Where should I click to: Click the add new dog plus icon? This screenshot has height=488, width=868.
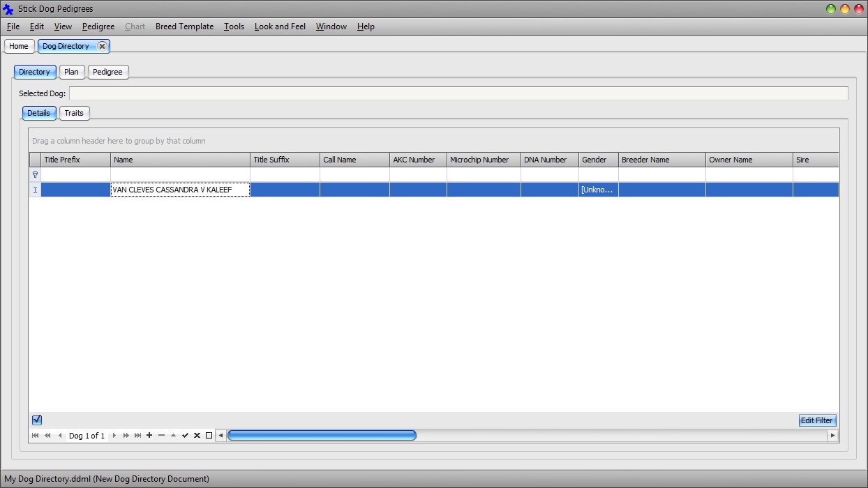click(149, 436)
